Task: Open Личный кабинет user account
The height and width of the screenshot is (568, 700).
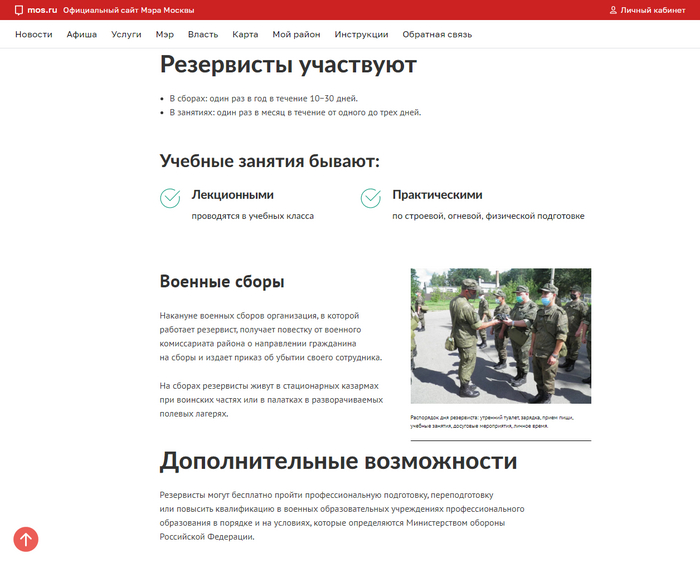Action: tap(652, 10)
